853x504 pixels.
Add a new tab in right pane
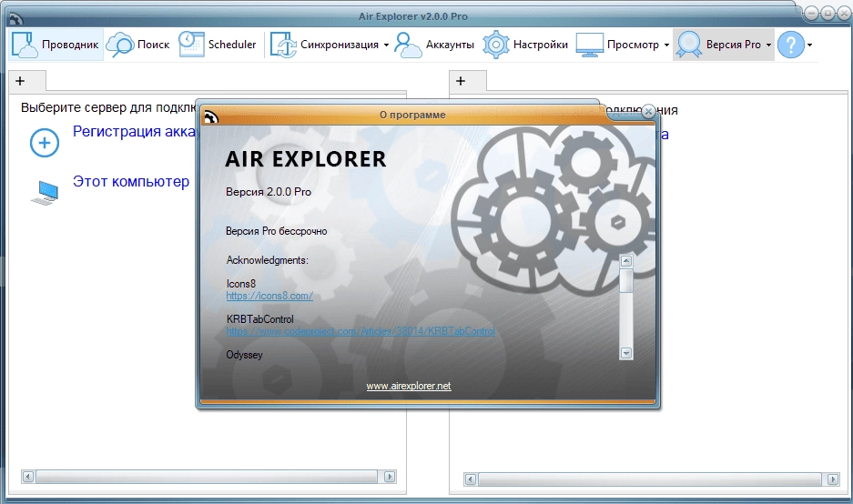tap(461, 81)
